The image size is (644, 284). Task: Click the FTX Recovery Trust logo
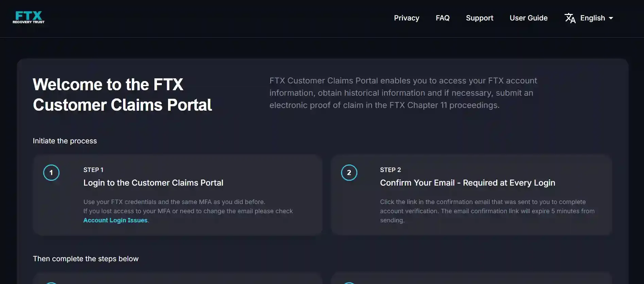pyautogui.click(x=29, y=17)
